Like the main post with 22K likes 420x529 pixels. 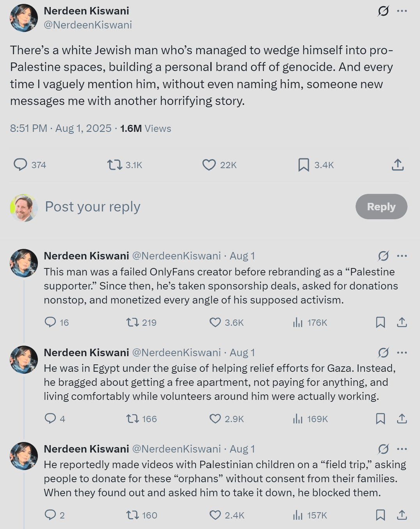(x=219, y=165)
